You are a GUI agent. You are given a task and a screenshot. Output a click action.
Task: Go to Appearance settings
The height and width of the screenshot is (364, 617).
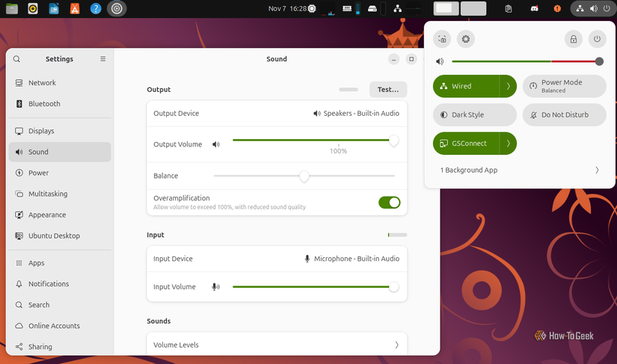tap(60, 215)
